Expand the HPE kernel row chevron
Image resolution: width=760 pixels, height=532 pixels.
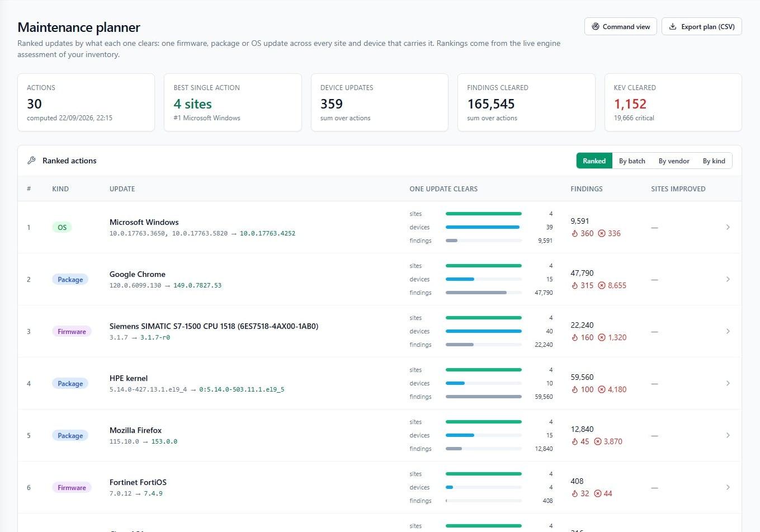pos(728,383)
